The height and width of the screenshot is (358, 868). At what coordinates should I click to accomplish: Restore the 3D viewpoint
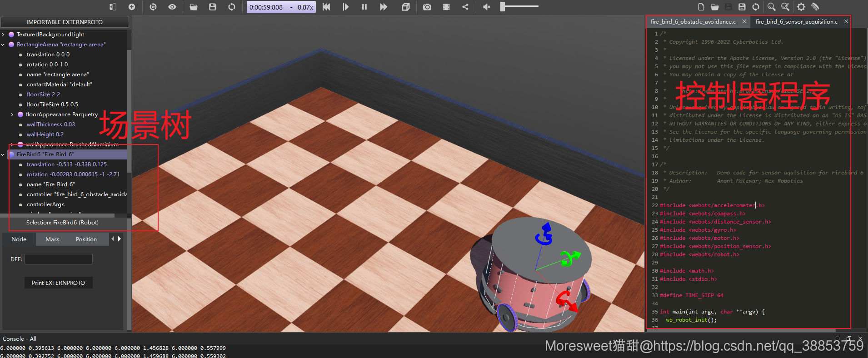[153, 7]
